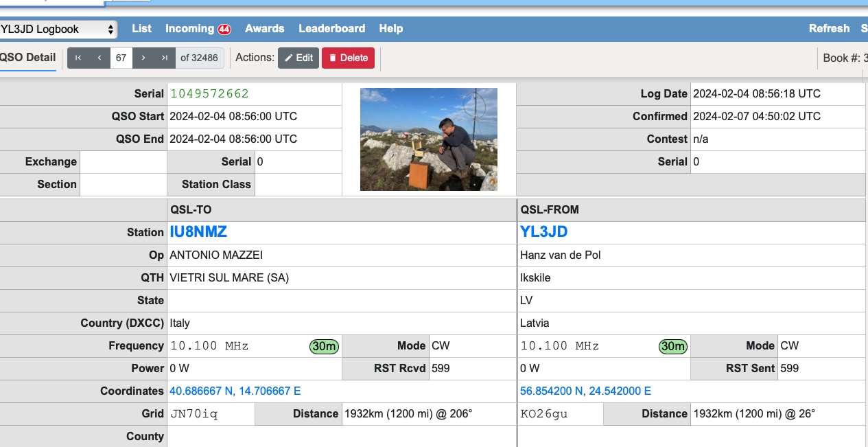Viewport: 868px width, 447px height.
Task: Click the Edit pencil button
Action: click(298, 58)
